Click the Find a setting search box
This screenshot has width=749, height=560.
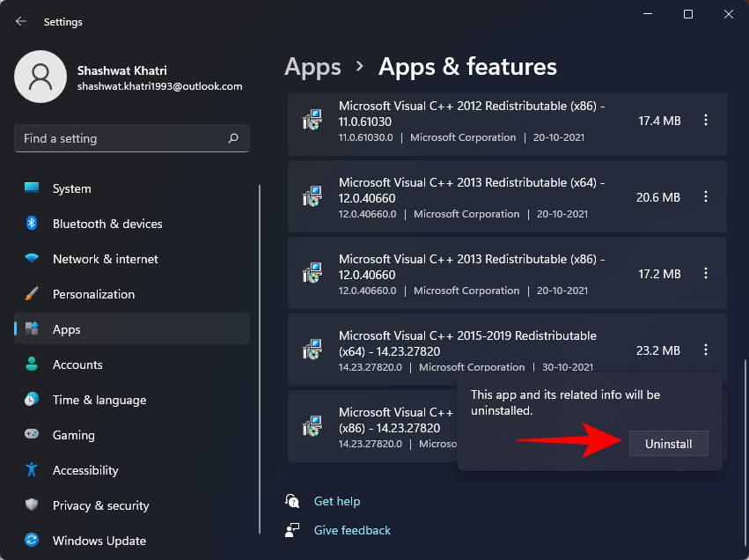pyautogui.click(x=123, y=138)
